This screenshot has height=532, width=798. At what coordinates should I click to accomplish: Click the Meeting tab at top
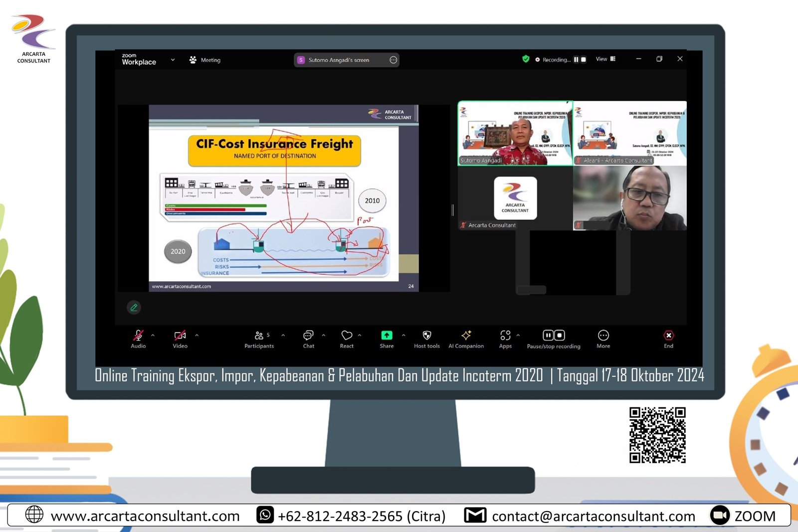click(205, 60)
